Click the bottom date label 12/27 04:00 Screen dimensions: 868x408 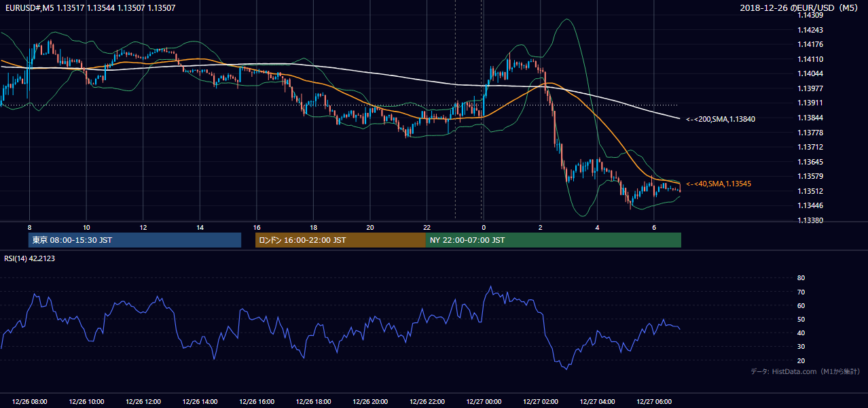point(596,402)
